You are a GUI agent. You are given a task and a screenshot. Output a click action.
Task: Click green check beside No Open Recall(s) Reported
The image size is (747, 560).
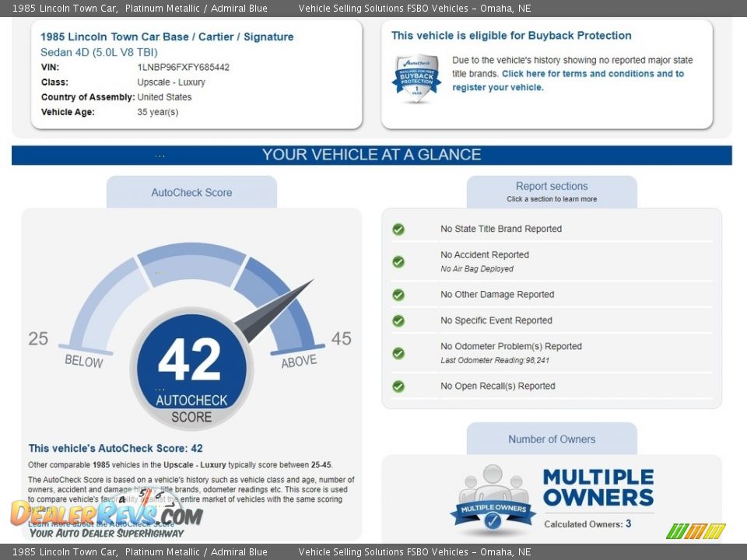click(x=398, y=387)
